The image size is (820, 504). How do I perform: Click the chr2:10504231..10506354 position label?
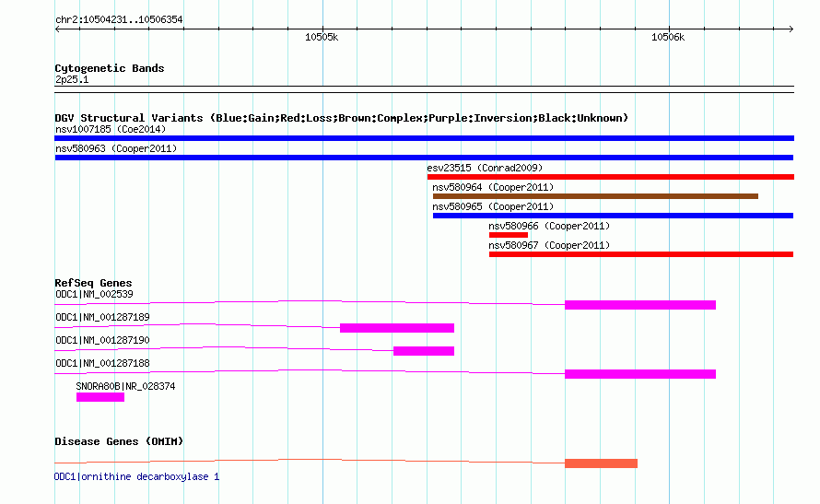coord(119,20)
